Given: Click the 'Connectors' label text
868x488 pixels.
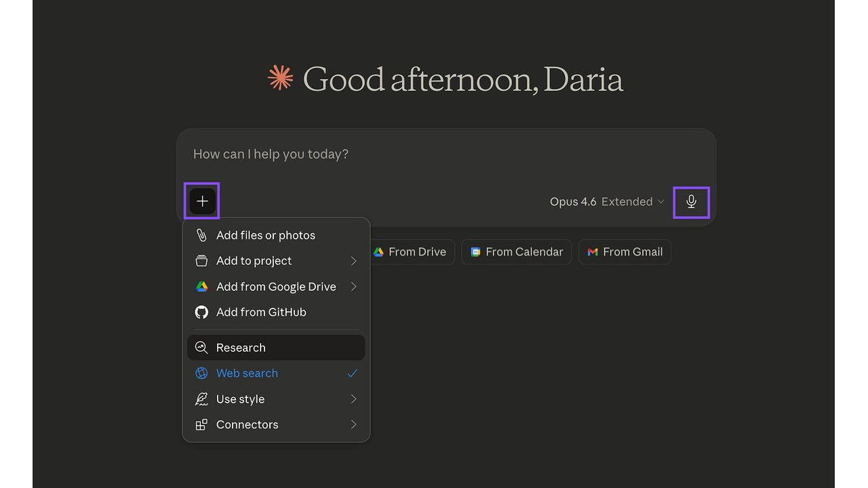Looking at the screenshot, I should pyautogui.click(x=247, y=425).
